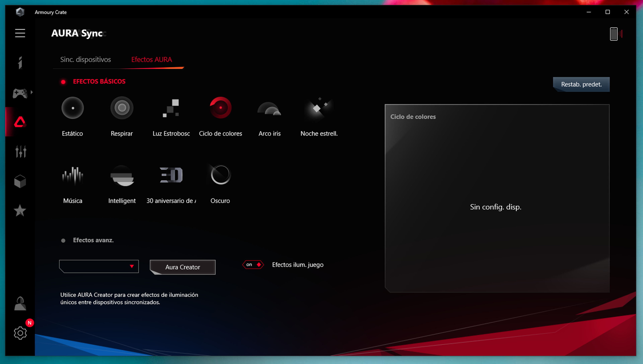Select the Estático lighting effect

click(x=73, y=108)
